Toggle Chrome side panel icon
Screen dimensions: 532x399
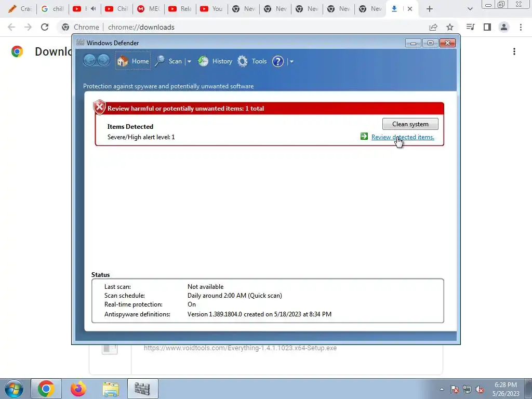[x=487, y=27]
